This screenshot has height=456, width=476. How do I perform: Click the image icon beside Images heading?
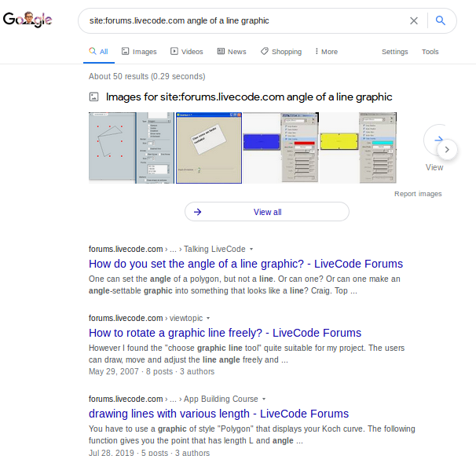(93, 97)
